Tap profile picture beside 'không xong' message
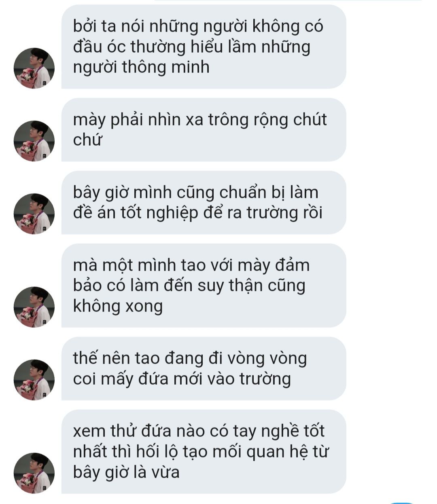The height and width of the screenshot is (504, 437). pos(34,307)
